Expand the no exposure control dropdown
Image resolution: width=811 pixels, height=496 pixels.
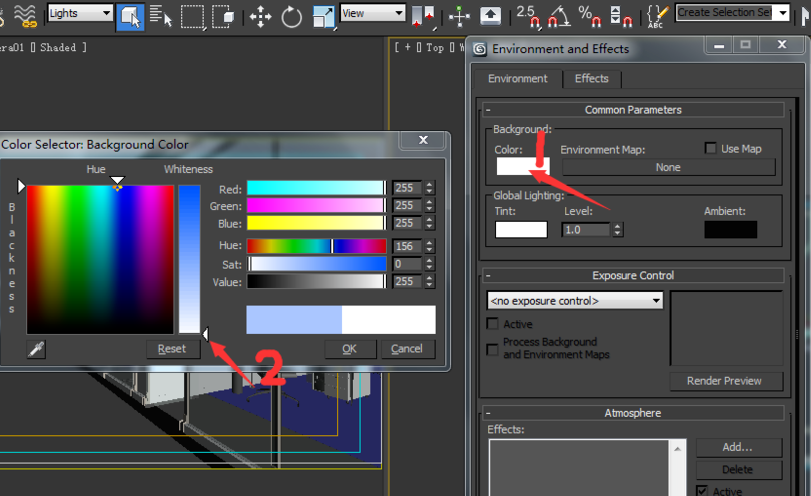click(x=575, y=300)
